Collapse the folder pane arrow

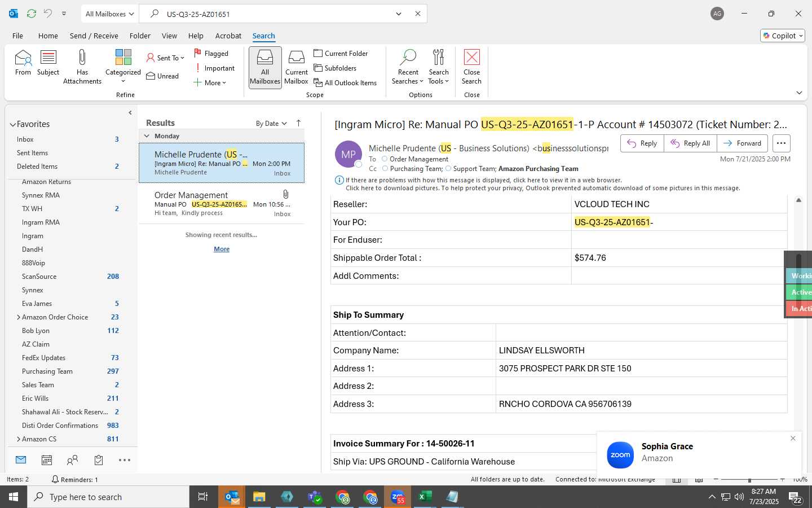pos(130,112)
